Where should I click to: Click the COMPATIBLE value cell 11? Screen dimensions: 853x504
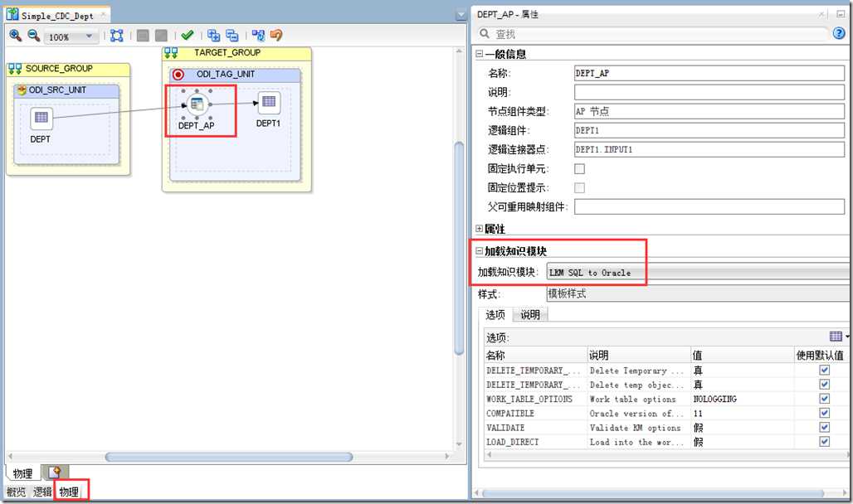click(x=742, y=413)
